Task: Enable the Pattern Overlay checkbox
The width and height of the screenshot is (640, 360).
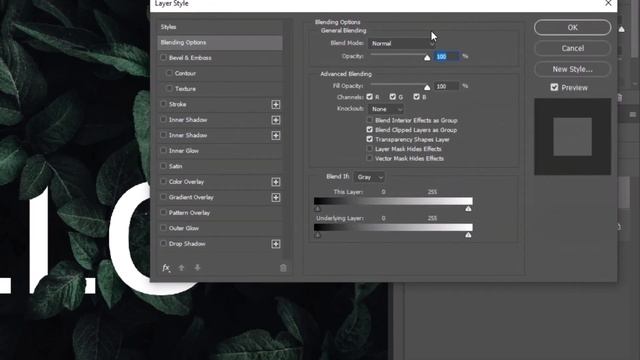Action: point(164,213)
